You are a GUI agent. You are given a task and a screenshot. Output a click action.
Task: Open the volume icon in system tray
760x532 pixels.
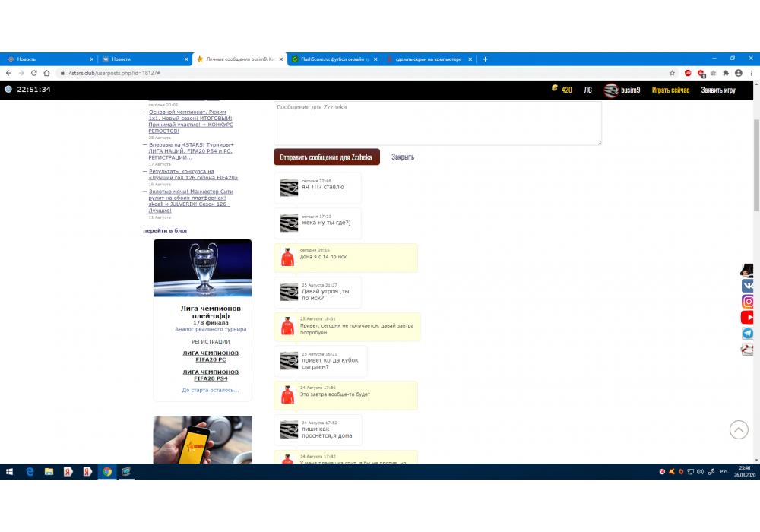coord(701,471)
